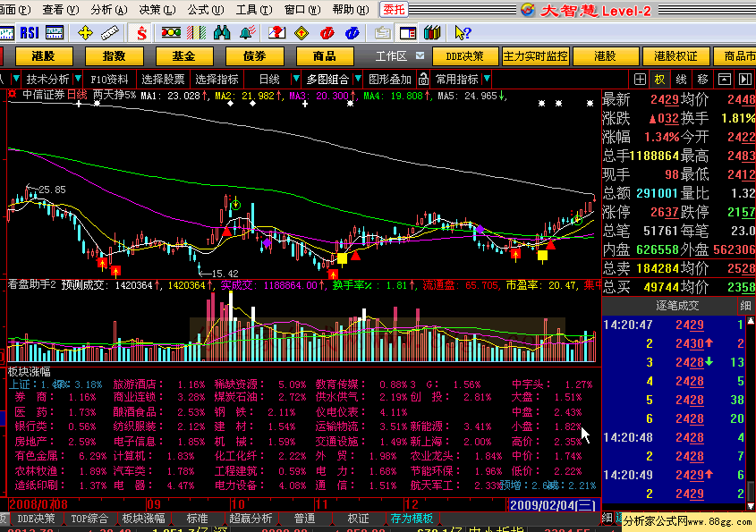The width and height of the screenshot is (756, 532).
Task: Click the 选择股票 button
Action: point(163,79)
